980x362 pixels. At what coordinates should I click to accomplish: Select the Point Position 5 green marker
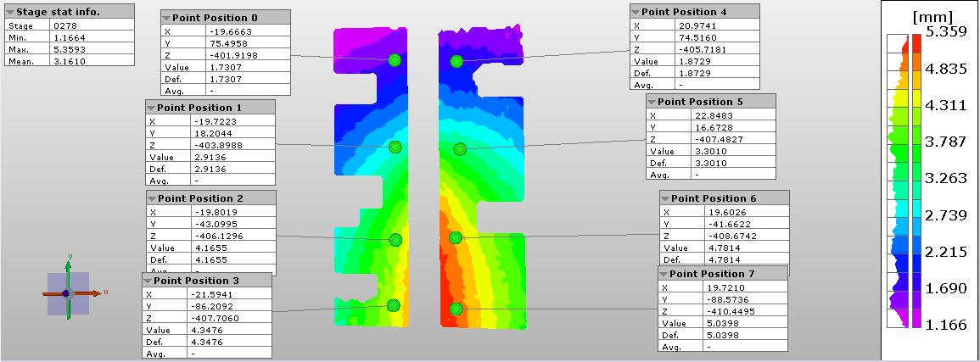[459, 149]
